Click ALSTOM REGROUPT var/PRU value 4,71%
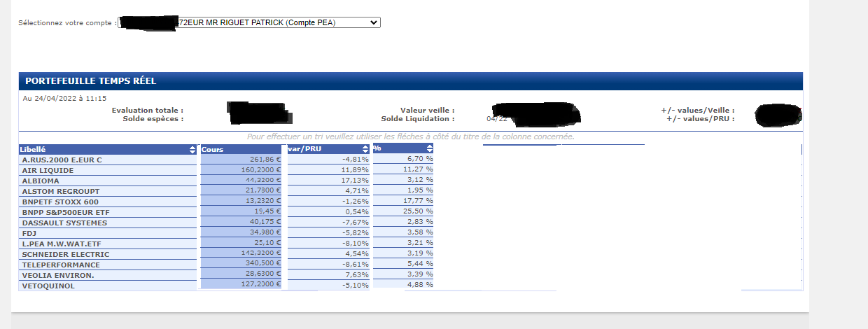The image size is (868, 329). coord(357,191)
